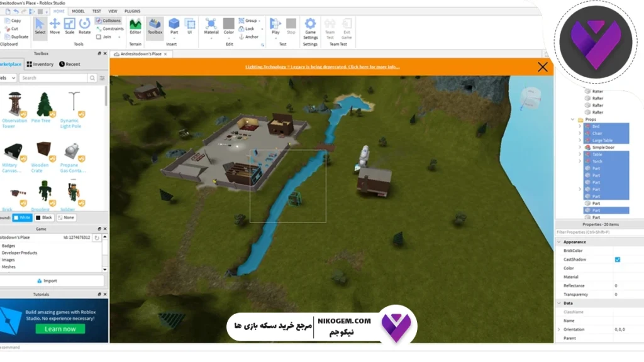Duplicate the selected objects
This screenshot has height=362, width=644.
pyautogui.click(x=16, y=36)
